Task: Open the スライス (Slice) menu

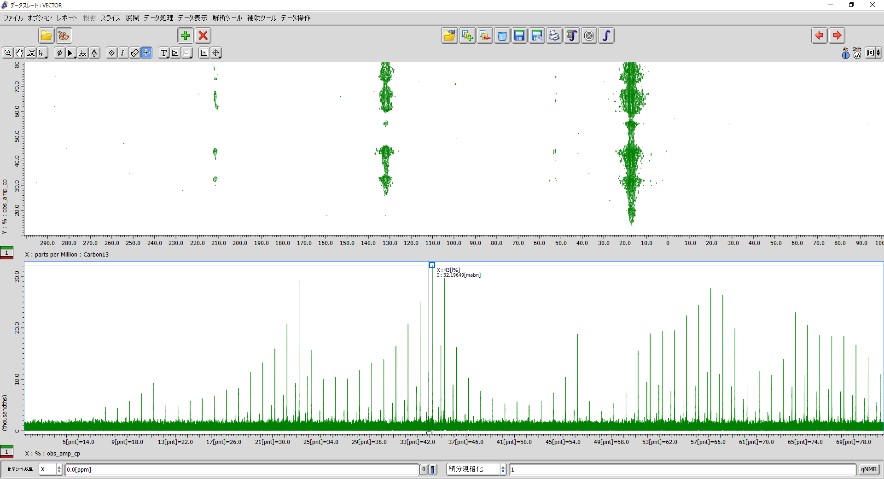Action: click(x=110, y=18)
